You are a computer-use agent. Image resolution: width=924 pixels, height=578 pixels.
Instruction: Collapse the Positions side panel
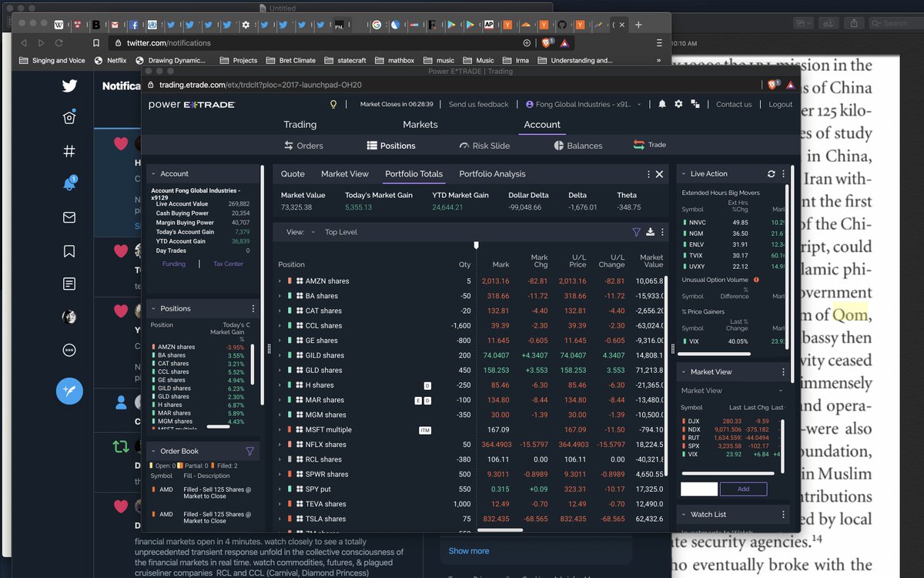(x=153, y=308)
